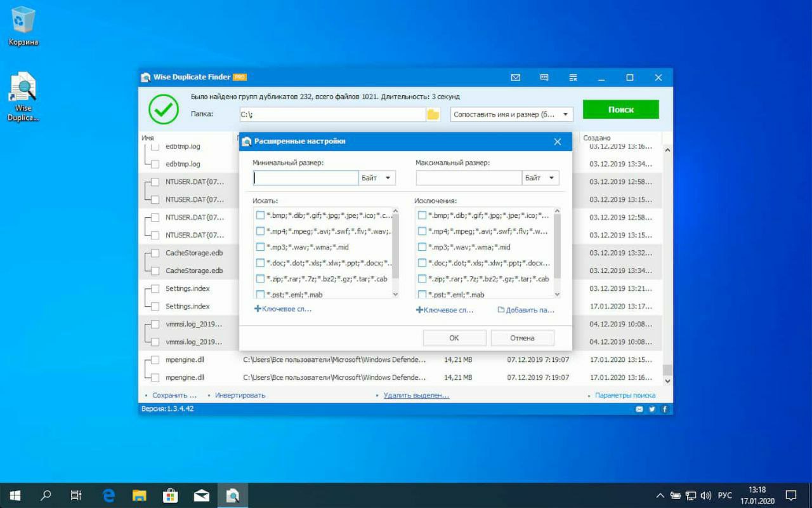Open the Windows Start menu
The width and height of the screenshot is (812, 508).
(x=15, y=495)
